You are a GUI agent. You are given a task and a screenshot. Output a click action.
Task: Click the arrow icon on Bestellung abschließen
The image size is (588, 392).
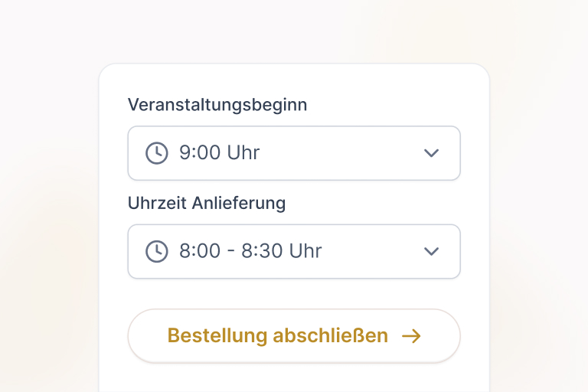pyautogui.click(x=412, y=336)
